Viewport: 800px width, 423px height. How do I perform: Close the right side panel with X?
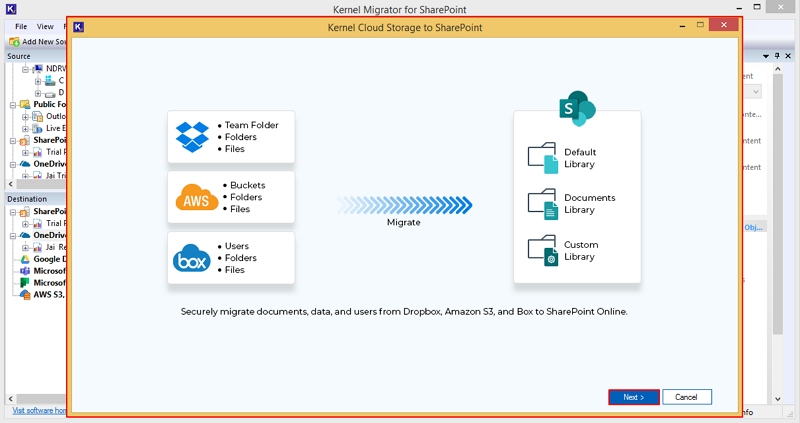788,56
